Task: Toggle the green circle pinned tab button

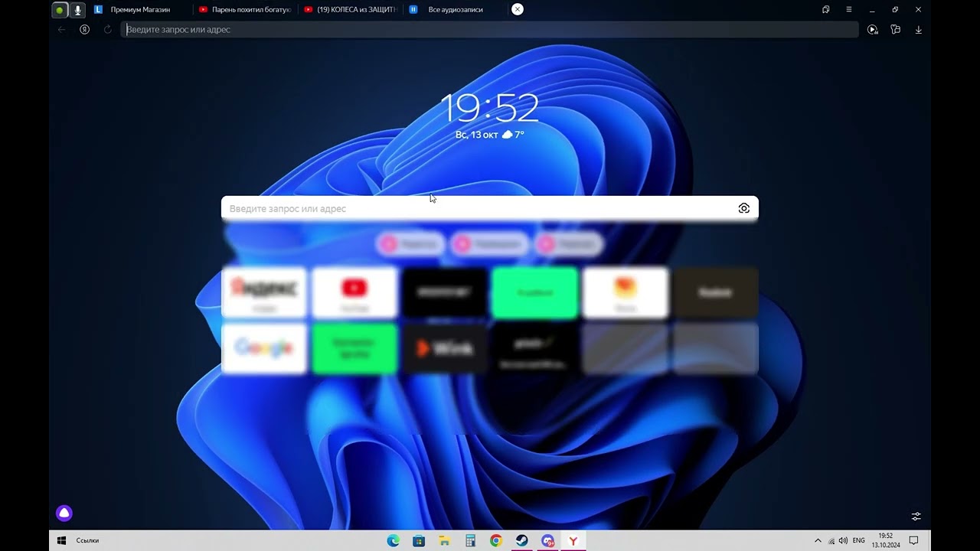Action: coord(60,10)
